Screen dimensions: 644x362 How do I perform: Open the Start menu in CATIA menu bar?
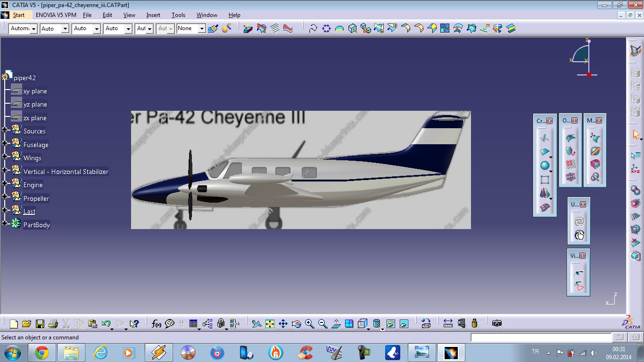coord(19,15)
